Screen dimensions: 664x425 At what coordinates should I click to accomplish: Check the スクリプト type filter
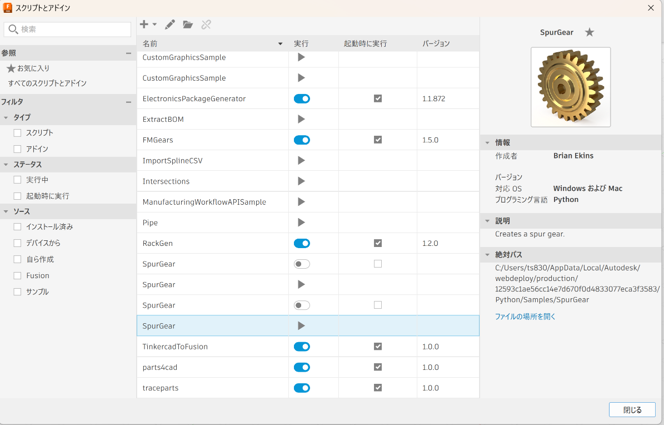click(x=17, y=133)
